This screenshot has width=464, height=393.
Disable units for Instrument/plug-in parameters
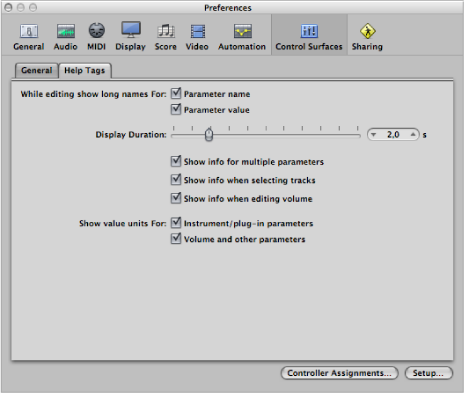tap(176, 223)
